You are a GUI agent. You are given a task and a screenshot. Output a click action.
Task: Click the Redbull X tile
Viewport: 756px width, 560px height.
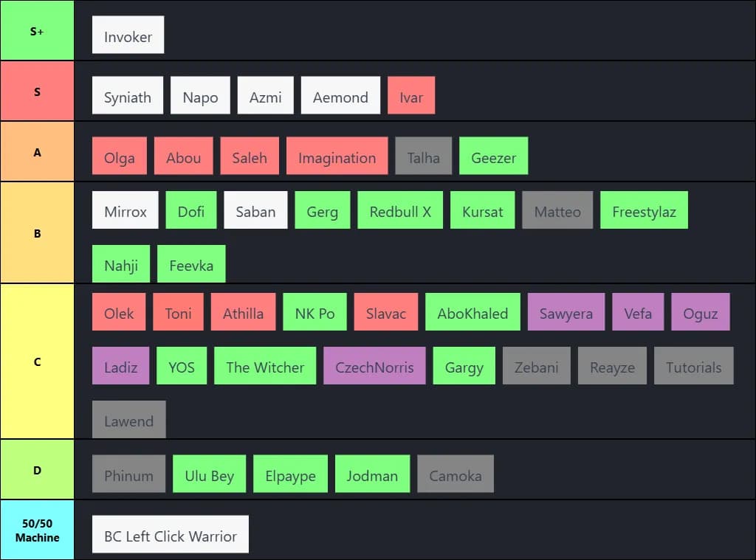pos(400,210)
